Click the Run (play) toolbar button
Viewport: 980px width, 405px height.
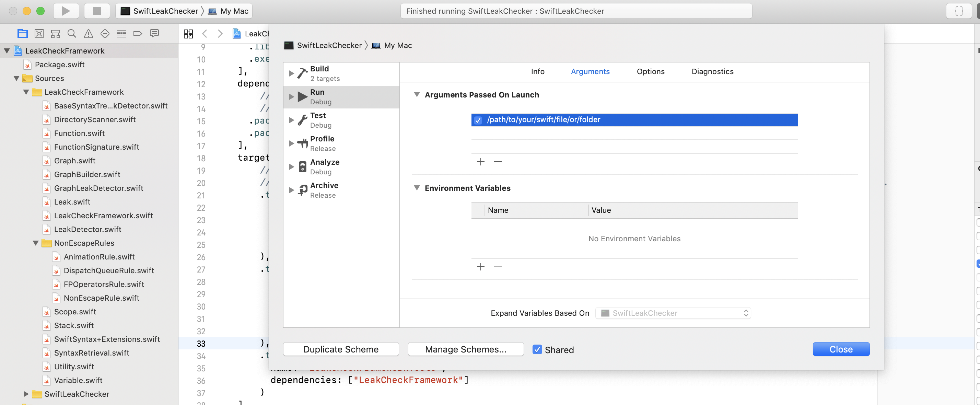[x=66, y=11]
